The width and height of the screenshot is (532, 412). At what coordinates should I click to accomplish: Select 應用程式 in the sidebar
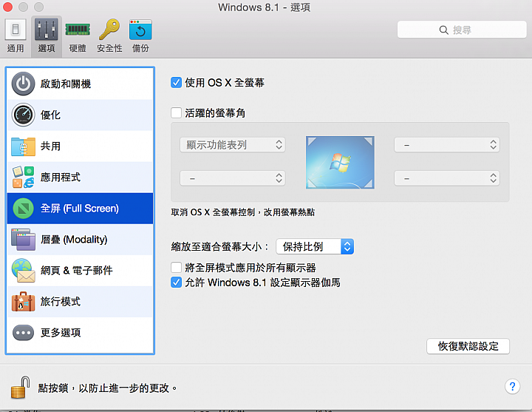[x=80, y=177]
